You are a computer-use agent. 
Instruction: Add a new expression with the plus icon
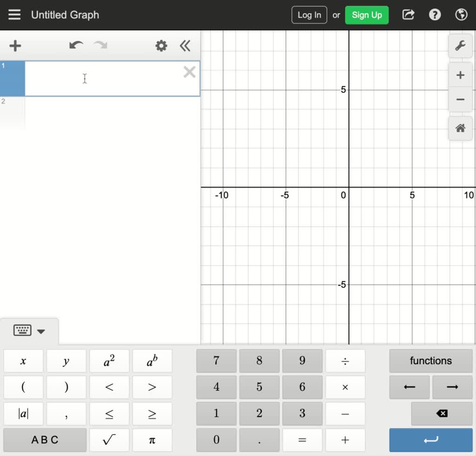pyautogui.click(x=15, y=46)
